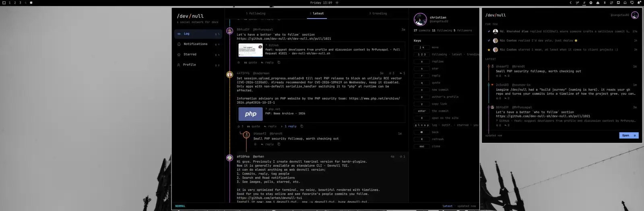Viewport: 644px width, 211px height.
Task: Expand tray with the left chevron arrow
Action: [x=570, y=2]
